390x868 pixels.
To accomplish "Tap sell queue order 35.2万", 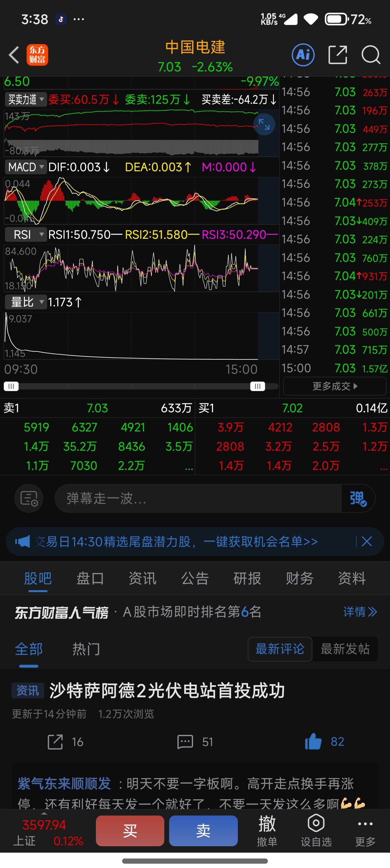I will tap(80, 446).
